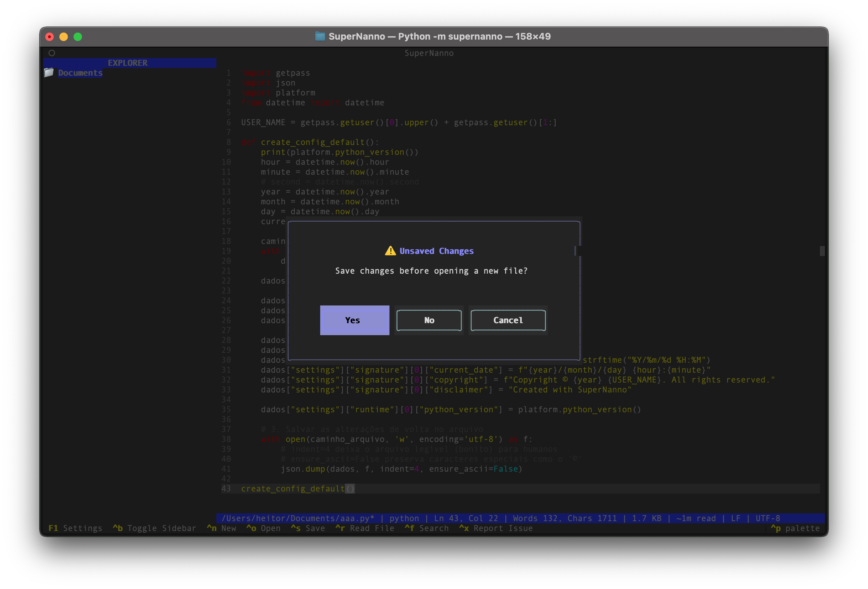Select the EXPLORER panel header
Screen dimensions: 868x589
coord(130,63)
